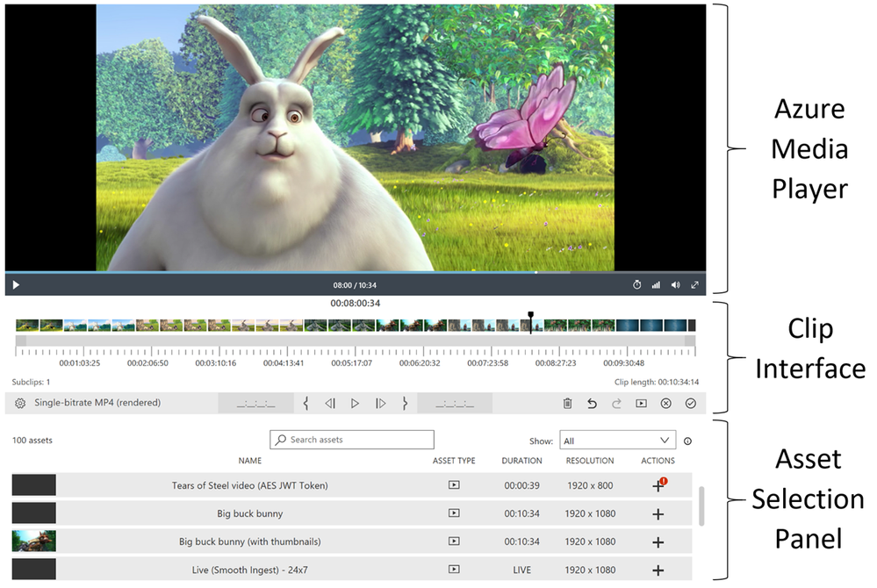
Task: Sort by DURATION column header
Action: 521,461
